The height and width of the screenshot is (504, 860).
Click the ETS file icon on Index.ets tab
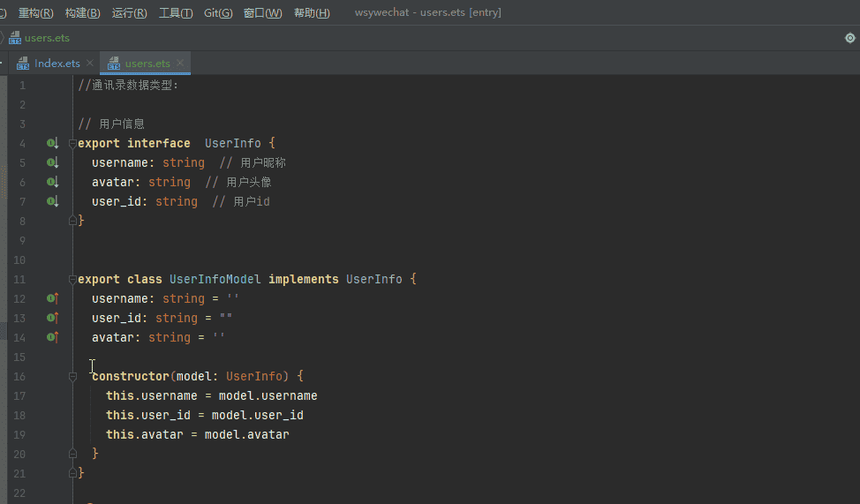point(24,64)
